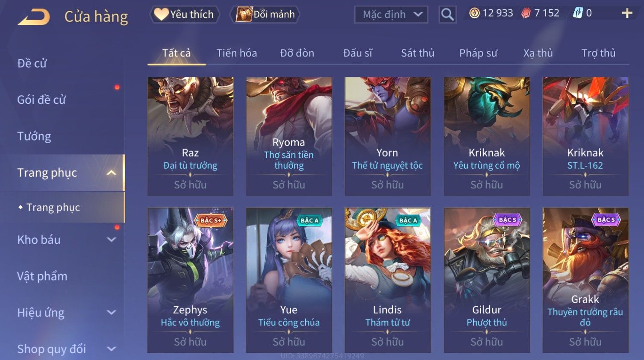The image size is (644, 360).
Task: Open the search magnifier icon
Action: pyautogui.click(x=447, y=15)
